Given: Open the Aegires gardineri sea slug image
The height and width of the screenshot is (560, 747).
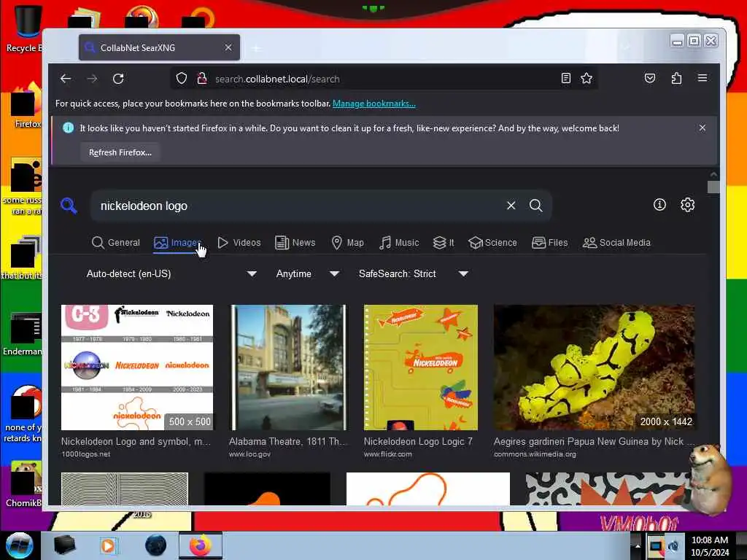Looking at the screenshot, I should click(x=594, y=367).
